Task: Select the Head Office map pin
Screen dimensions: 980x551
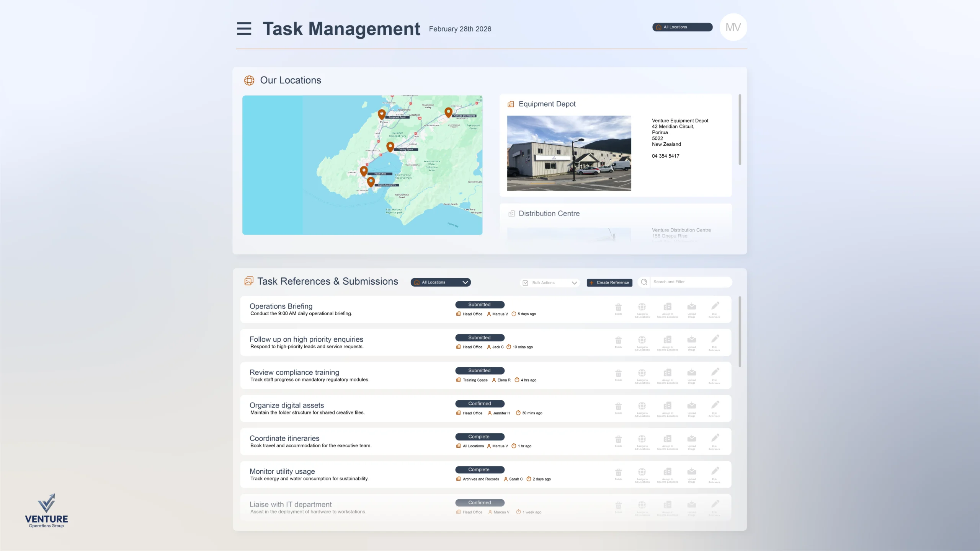Action: (x=364, y=171)
